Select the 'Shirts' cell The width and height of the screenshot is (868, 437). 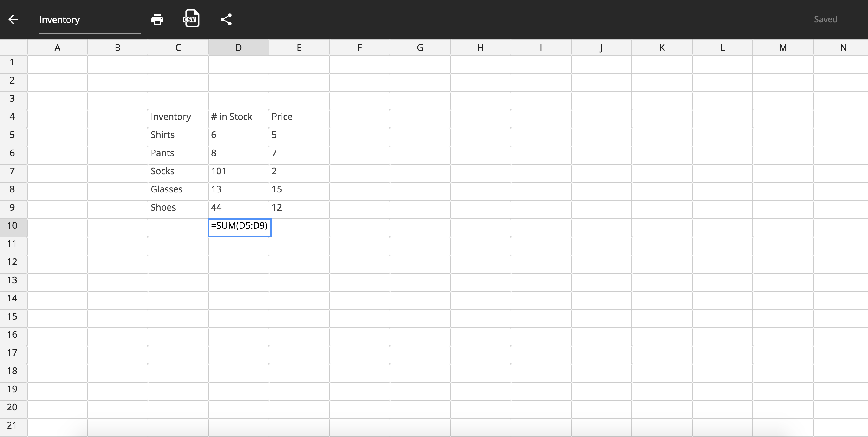coord(178,137)
